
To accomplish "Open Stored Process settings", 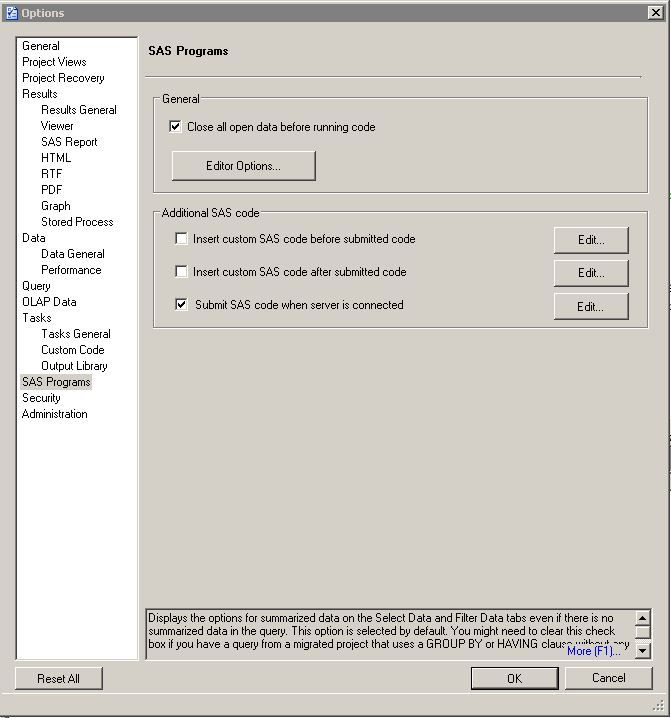I will click(x=77, y=222).
